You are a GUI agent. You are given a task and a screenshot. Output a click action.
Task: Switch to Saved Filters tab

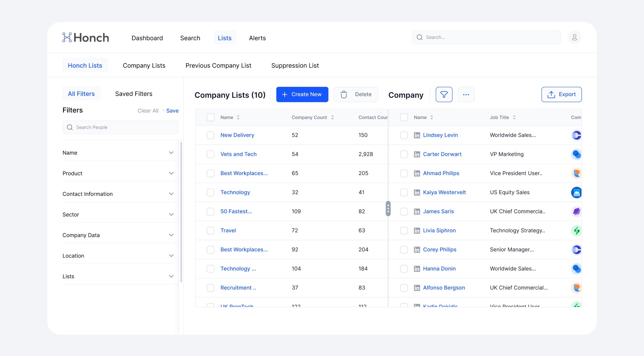pos(134,94)
